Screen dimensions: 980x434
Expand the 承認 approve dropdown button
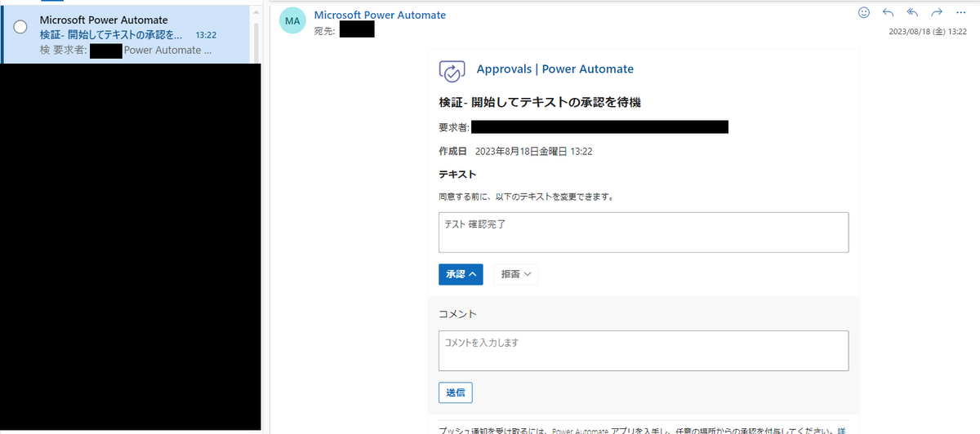tap(461, 274)
